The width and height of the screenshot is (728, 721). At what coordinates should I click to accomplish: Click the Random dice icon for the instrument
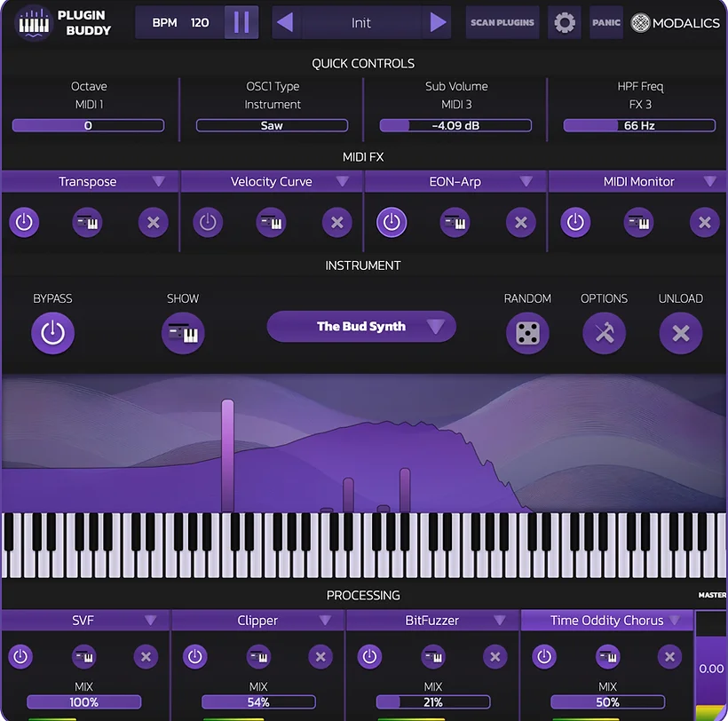(x=527, y=334)
